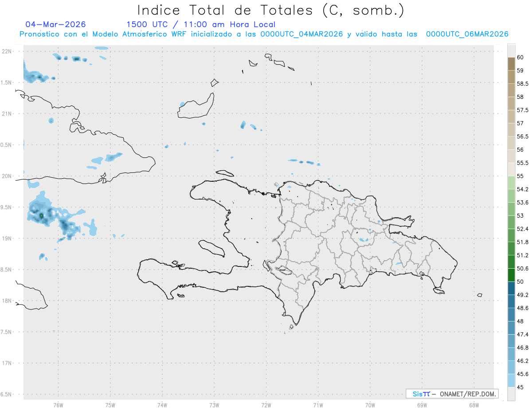This screenshot has height=411, width=532.
Task: Click legend value '50.6'
Action: (522, 268)
